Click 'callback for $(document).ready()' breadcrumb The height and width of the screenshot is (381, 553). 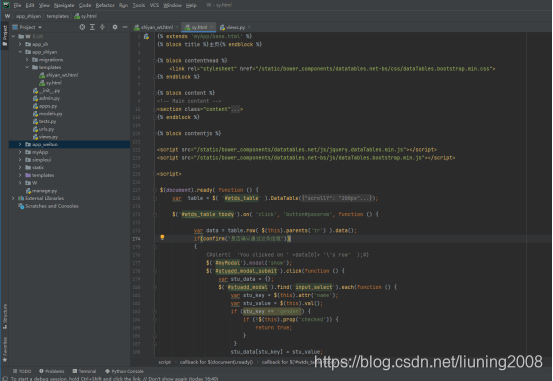click(216, 362)
